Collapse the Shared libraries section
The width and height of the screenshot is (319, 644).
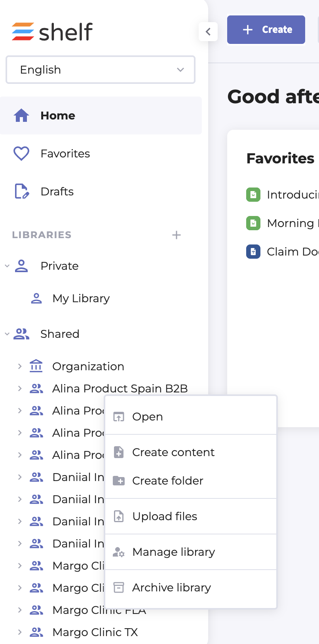pos(7,334)
